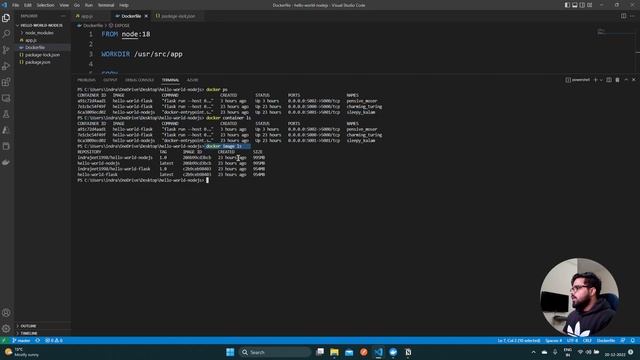Show hidden system tray icons chevron
Viewport: 640px width, 360px height.
(533, 352)
